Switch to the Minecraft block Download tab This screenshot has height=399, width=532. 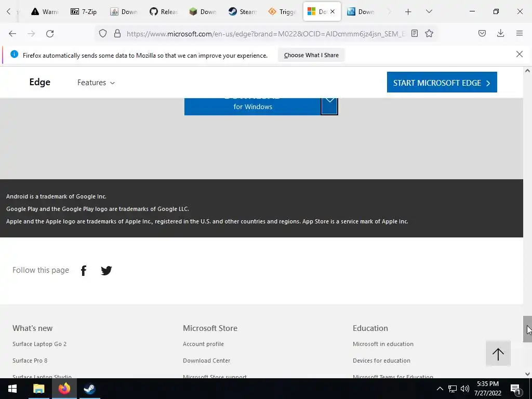203,11
